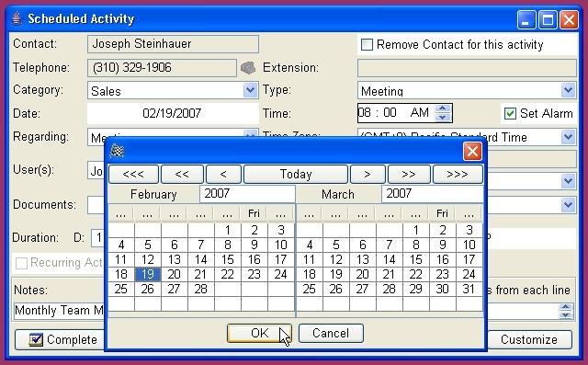Click the Customize button
The width and height of the screenshot is (588, 365).
[x=529, y=339]
